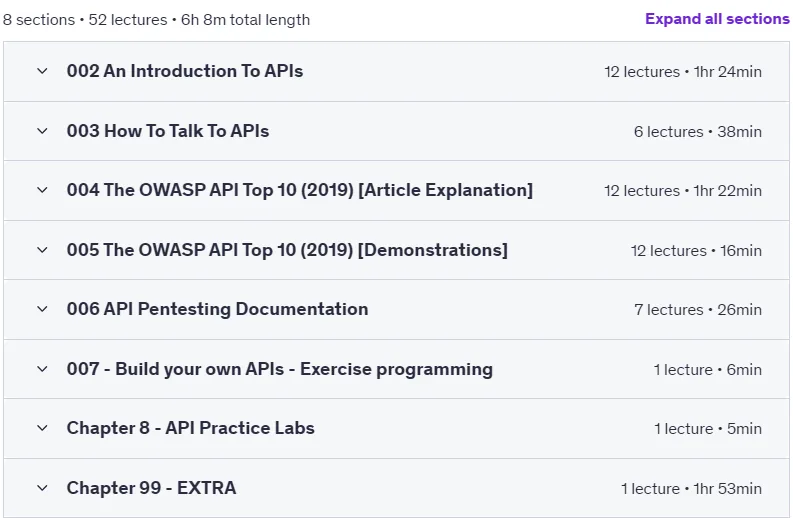Click the 7 lectures • 26min text
Viewport: 793px width, 518px height.
[698, 310]
